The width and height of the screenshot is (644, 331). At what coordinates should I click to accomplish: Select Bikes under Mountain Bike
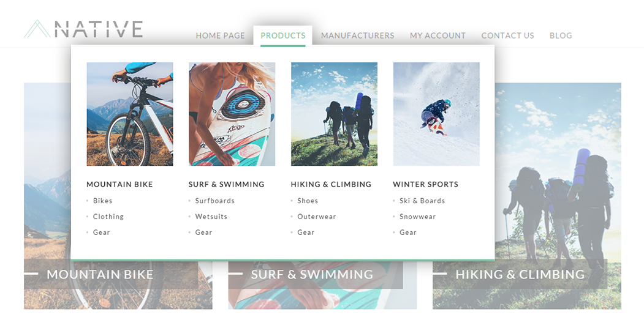[x=103, y=201]
